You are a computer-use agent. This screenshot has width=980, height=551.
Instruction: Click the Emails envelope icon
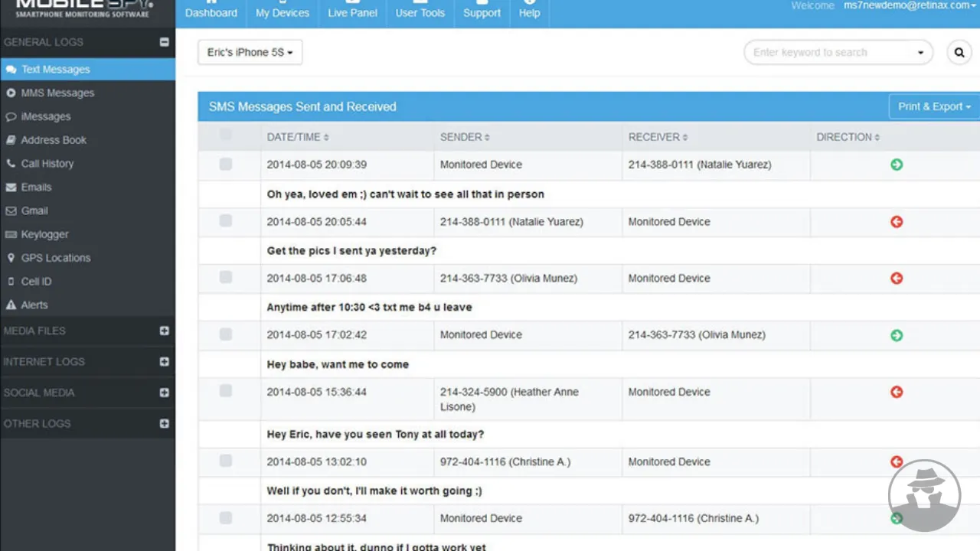coord(11,187)
